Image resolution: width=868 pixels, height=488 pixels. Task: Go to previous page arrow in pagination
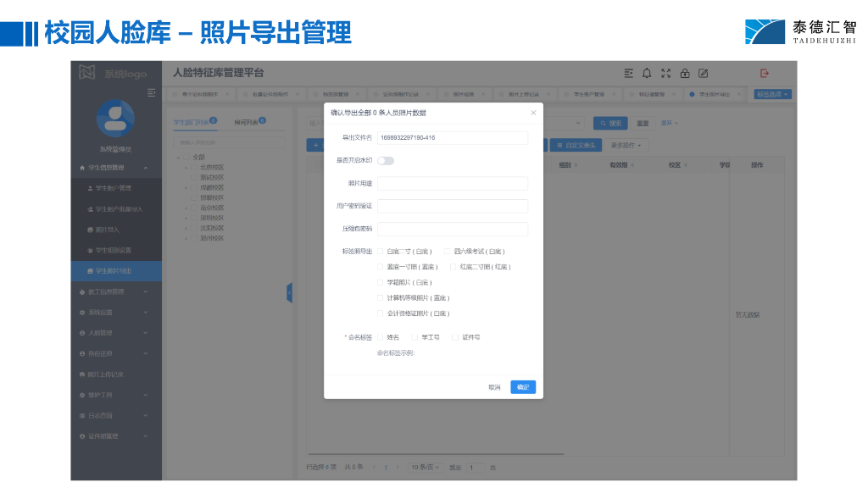(x=374, y=468)
